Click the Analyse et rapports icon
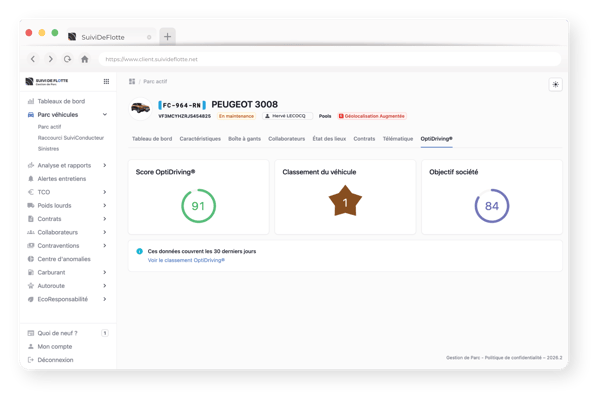The height and width of the screenshot is (401, 600). [31, 165]
